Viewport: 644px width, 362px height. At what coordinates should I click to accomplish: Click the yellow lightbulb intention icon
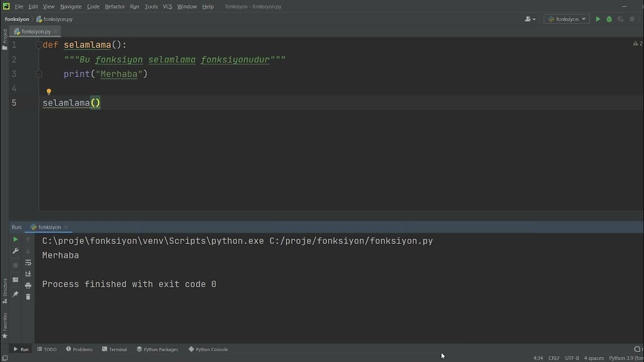[49, 92]
